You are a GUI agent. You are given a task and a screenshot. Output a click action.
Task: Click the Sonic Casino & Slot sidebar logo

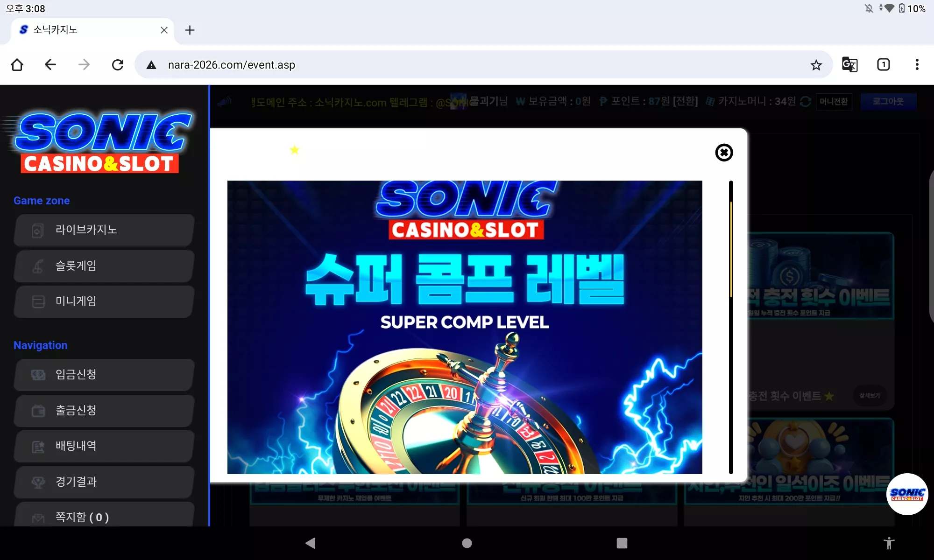(98, 142)
